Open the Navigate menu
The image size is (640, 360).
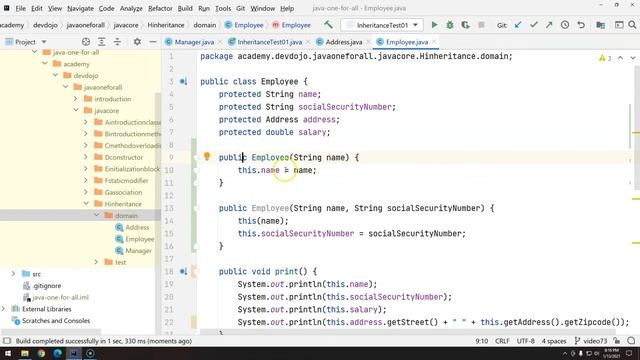80,8
